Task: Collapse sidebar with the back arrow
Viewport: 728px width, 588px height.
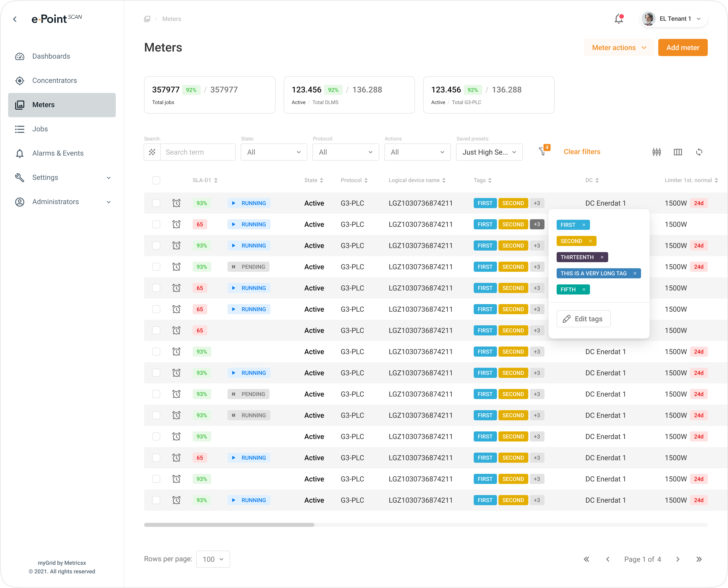Action: point(15,19)
